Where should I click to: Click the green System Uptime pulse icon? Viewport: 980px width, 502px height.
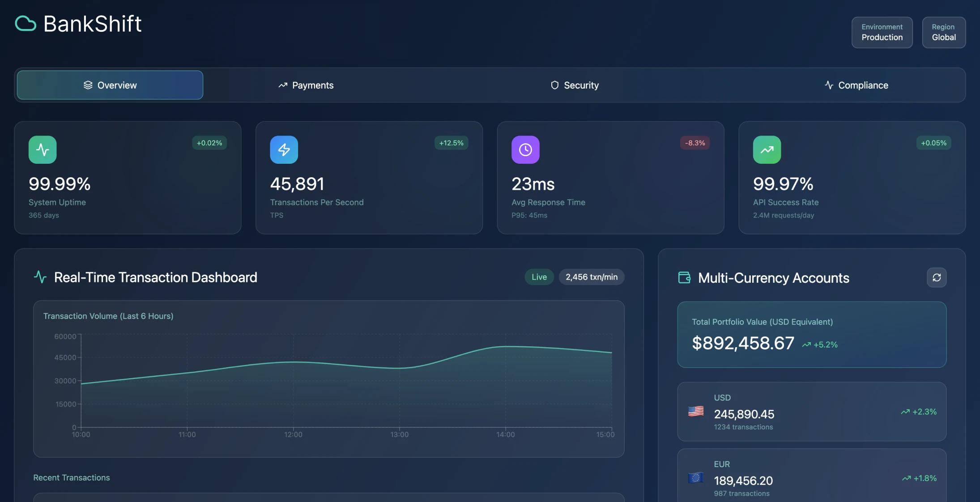click(43, 149)
